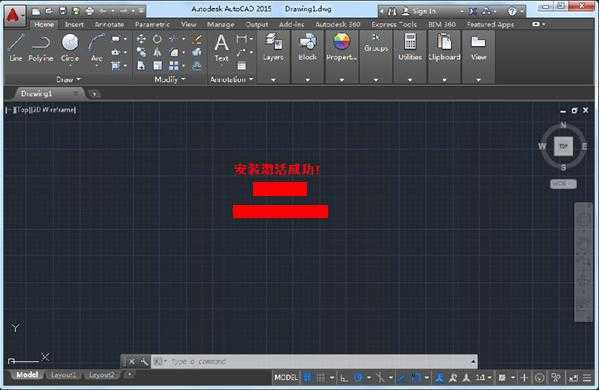The image size is (599, 390).
Task: Toggle polar tracking in status bar
Action: [x=358, y=378]
